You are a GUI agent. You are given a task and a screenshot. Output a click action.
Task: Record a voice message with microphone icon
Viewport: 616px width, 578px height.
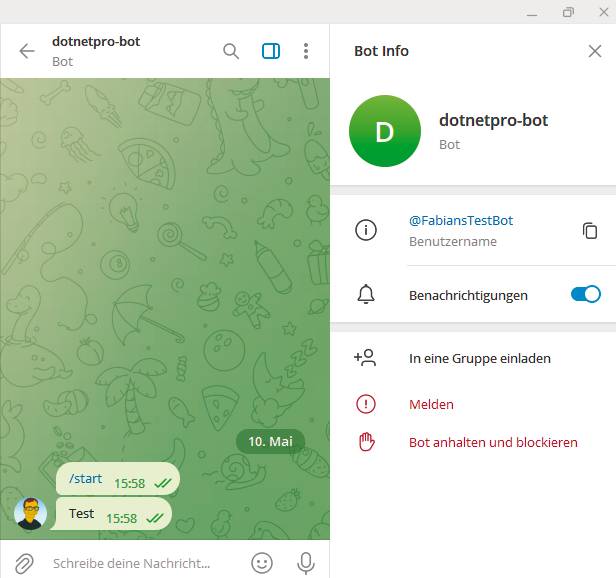(306, 563)
